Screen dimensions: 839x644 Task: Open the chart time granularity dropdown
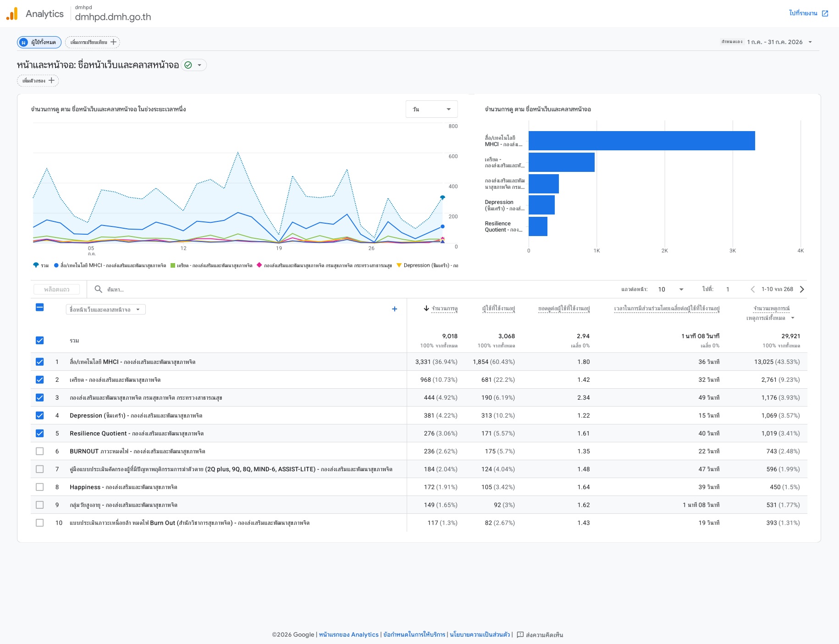tap(431, 109)
